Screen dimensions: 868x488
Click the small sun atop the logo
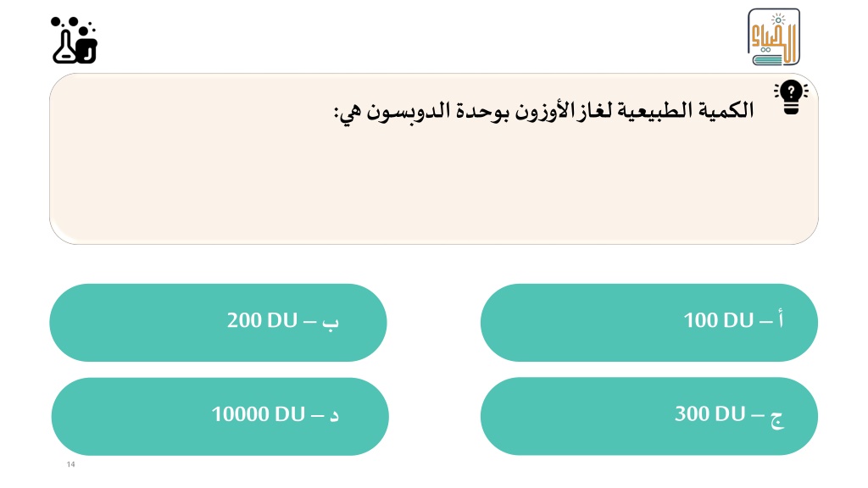pos(778,20)
